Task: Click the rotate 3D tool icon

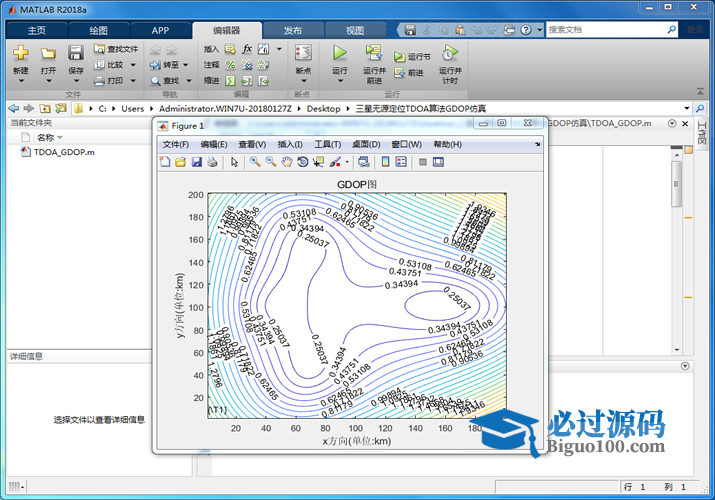Action: (x=303, y=161)
